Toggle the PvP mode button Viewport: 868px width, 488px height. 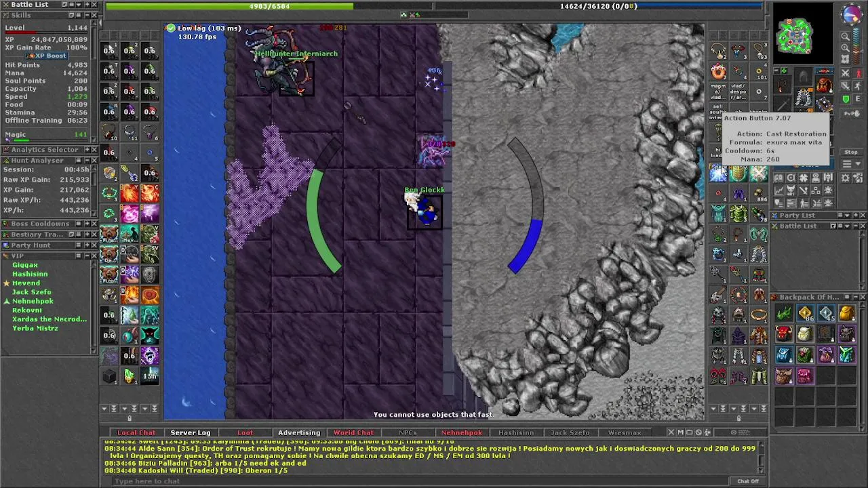[x=851, y=113]
